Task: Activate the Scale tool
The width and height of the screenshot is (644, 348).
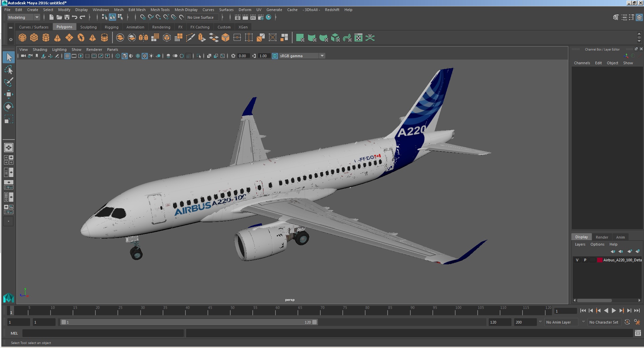Action: click(x=9, y=119)
